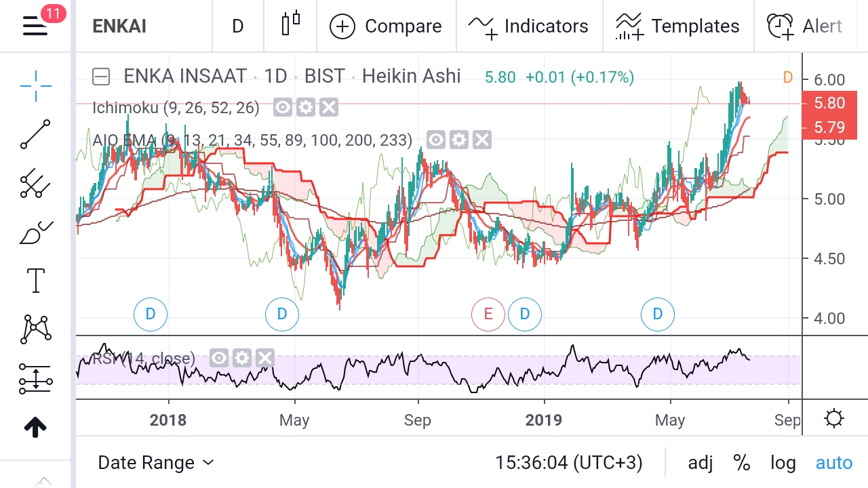The image size is (868, 488).
Task: Select the crosshair cursor tool
Action: click(x=35, y=85)
